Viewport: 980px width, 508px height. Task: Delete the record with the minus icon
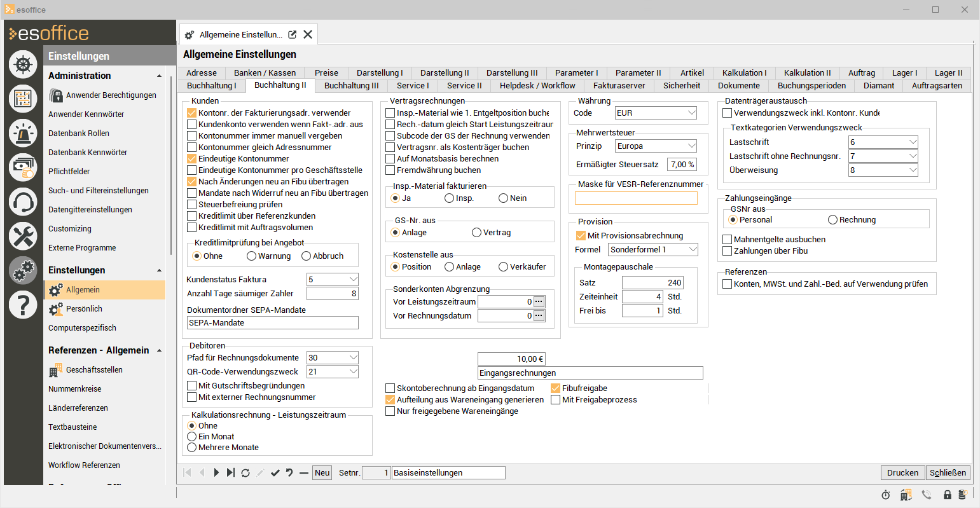pos(304,472)
